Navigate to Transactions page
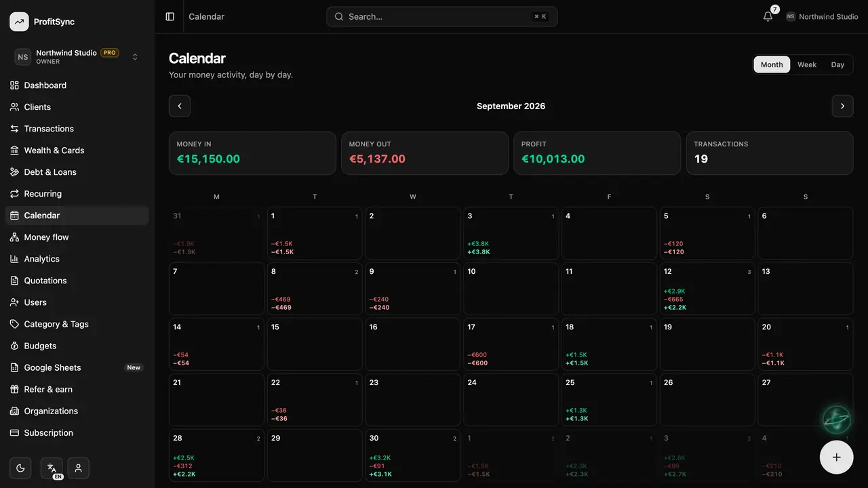868x488 pixels. coord(77,129)
